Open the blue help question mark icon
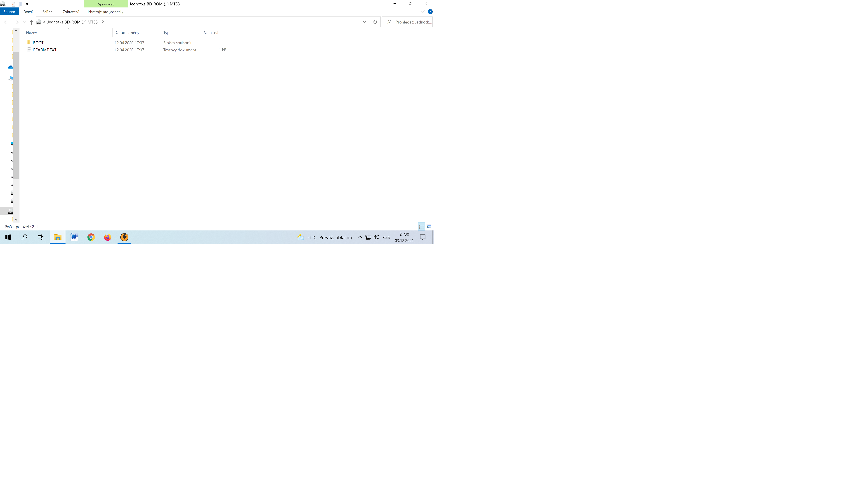The image size is (868, 488). pos(430,12)
